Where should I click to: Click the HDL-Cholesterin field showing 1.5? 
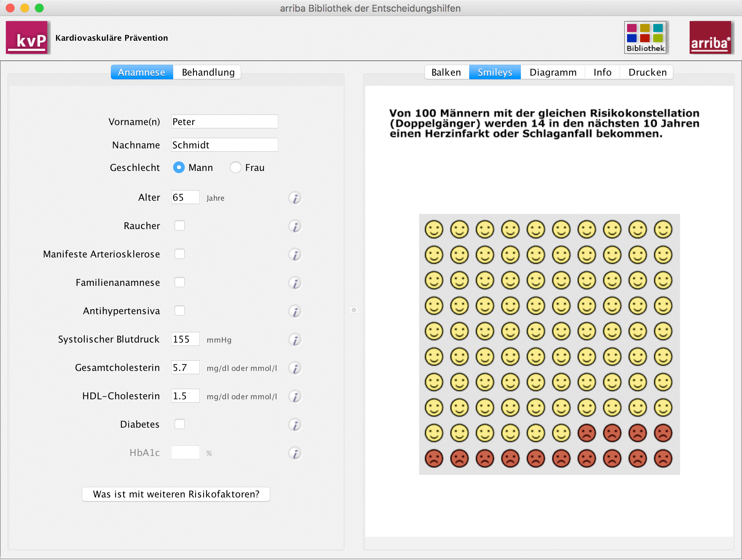185,396
